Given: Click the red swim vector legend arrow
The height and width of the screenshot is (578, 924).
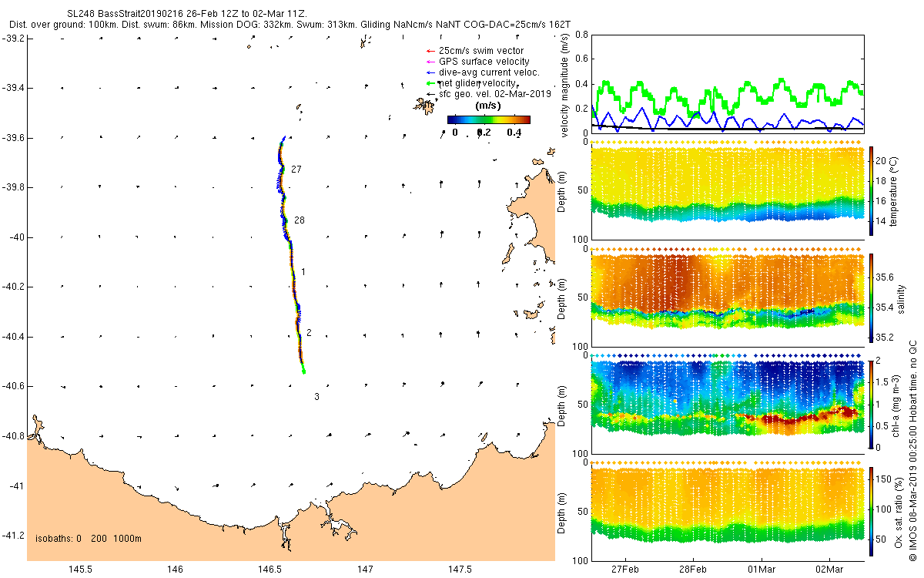Looking at the screenshot, I should 430,51.
